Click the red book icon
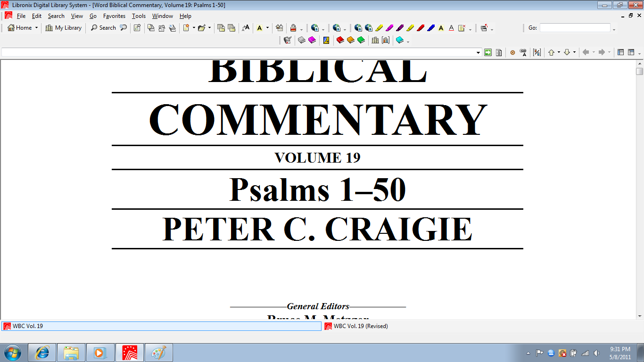Screen dimensions: 644x362 click(x=340, y=40)
